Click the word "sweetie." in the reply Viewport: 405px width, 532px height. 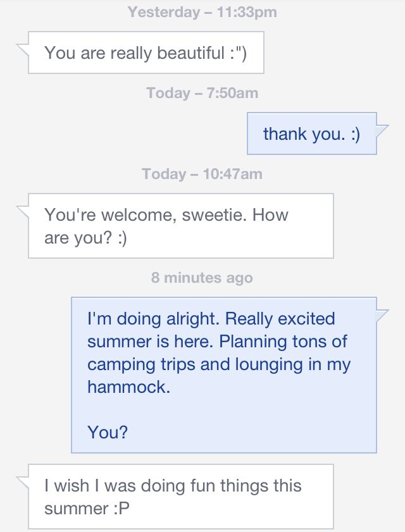[x=215, y=215]
